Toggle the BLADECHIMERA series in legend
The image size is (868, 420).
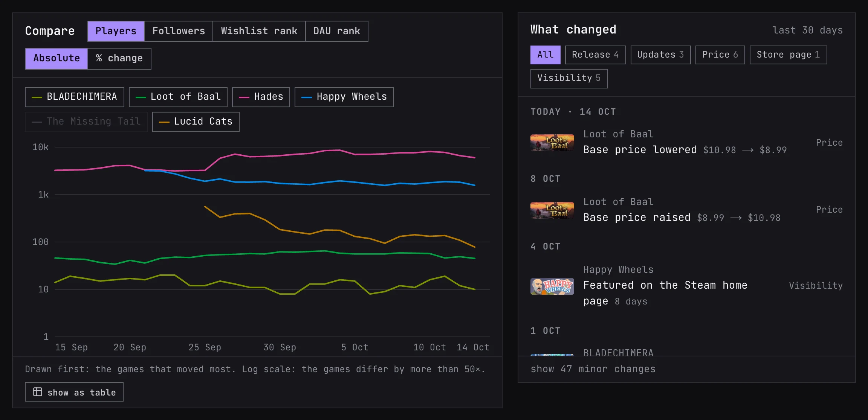coord(75,97)
